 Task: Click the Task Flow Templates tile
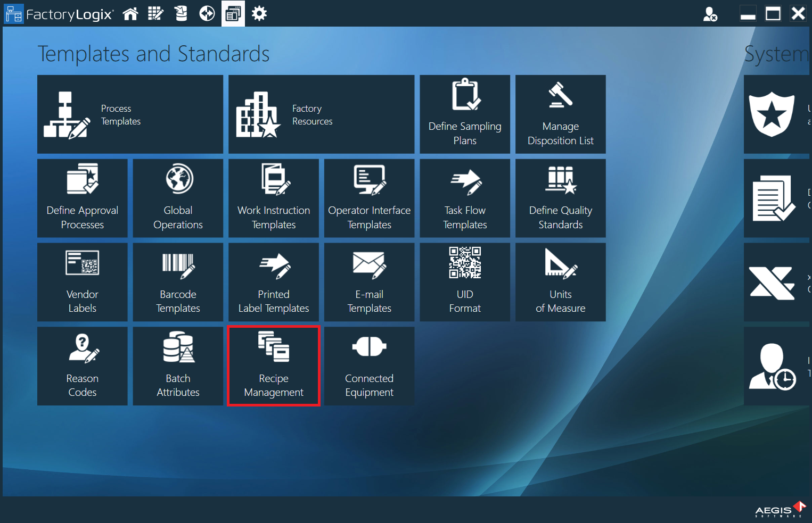[x=465, y=198]
